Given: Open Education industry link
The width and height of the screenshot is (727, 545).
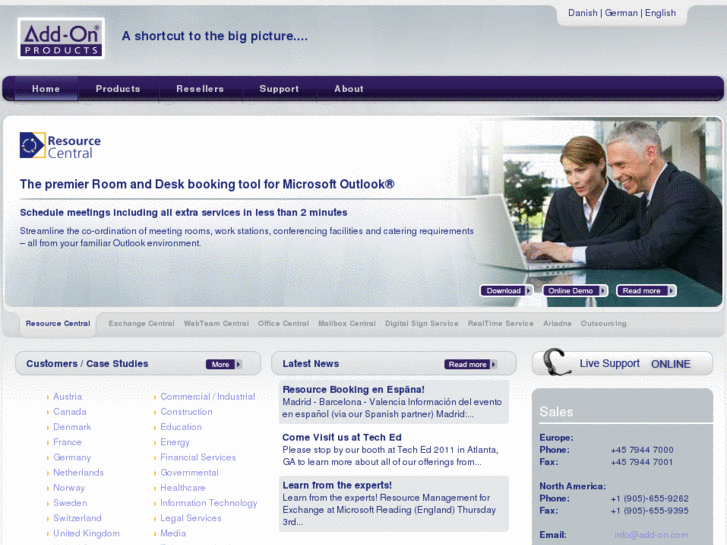Looking at the screenshot, I should 181,427.
